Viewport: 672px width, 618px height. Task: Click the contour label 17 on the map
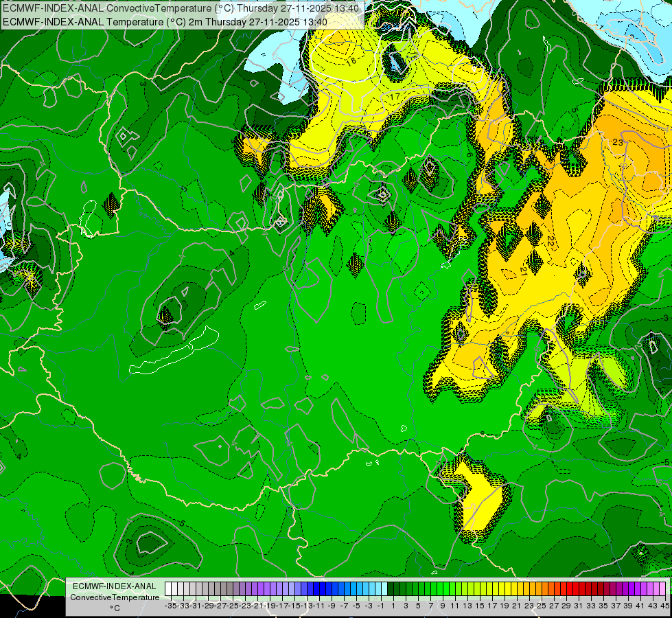[394, 97]
